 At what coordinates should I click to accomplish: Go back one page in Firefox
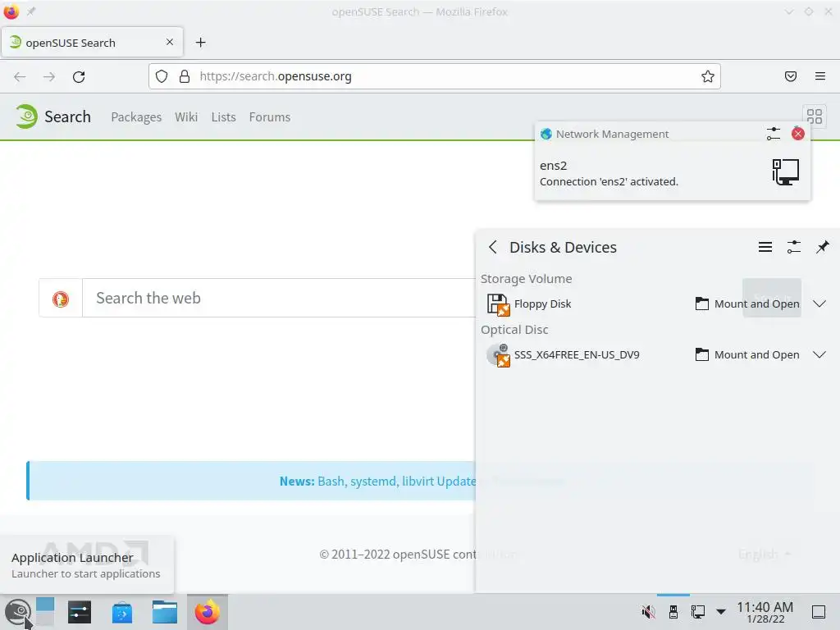(x=20, y=76)
